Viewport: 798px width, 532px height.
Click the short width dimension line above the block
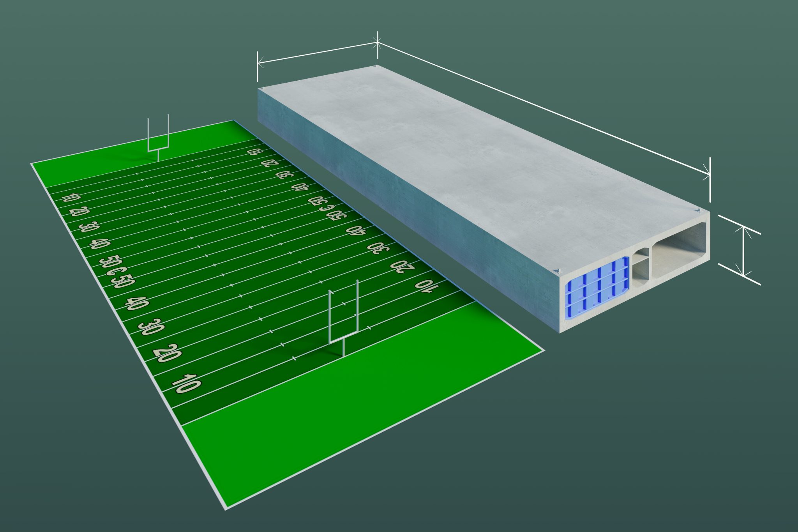[x=318, y=53]
